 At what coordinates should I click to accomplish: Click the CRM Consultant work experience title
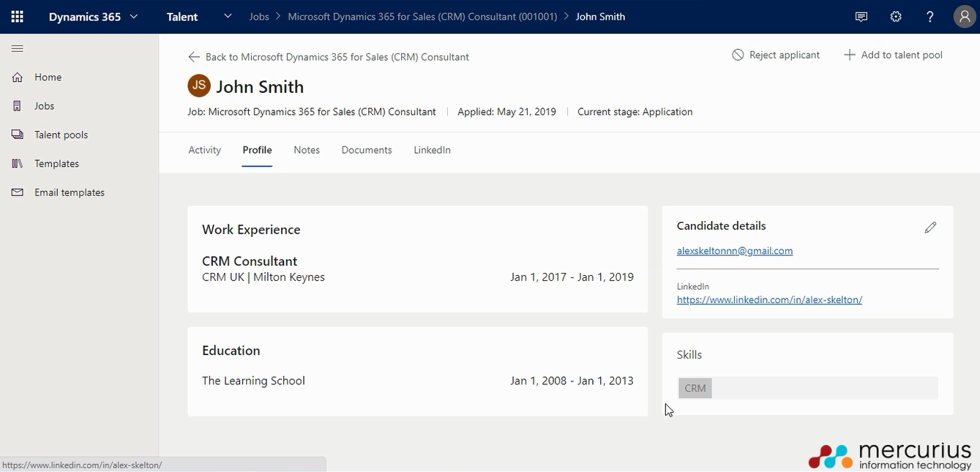pyautogui.click(x=250, y=261)
